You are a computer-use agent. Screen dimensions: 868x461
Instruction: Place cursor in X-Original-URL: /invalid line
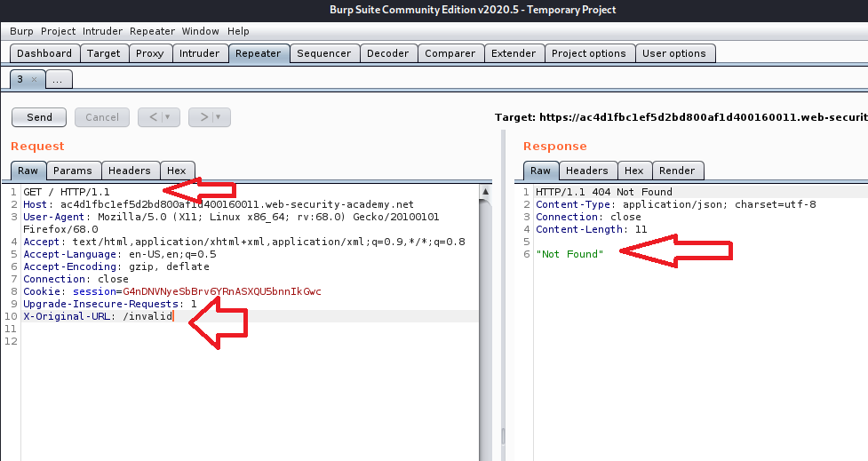tap(98, 316)
